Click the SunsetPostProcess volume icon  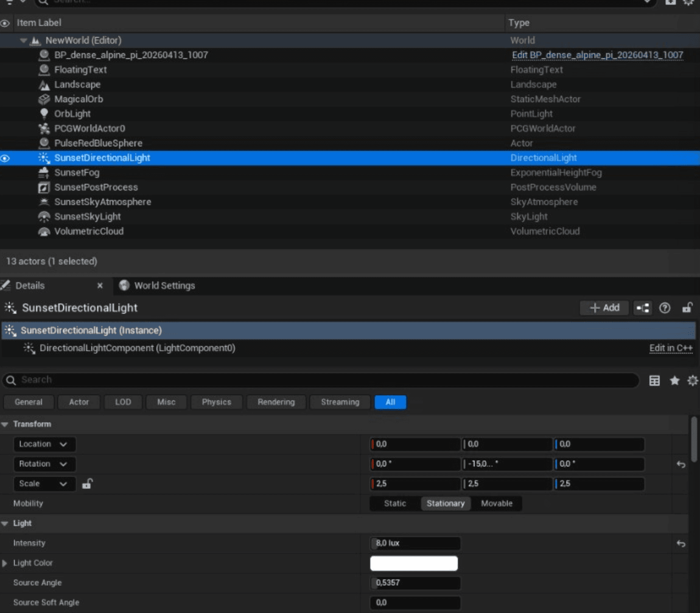(44, 188)
